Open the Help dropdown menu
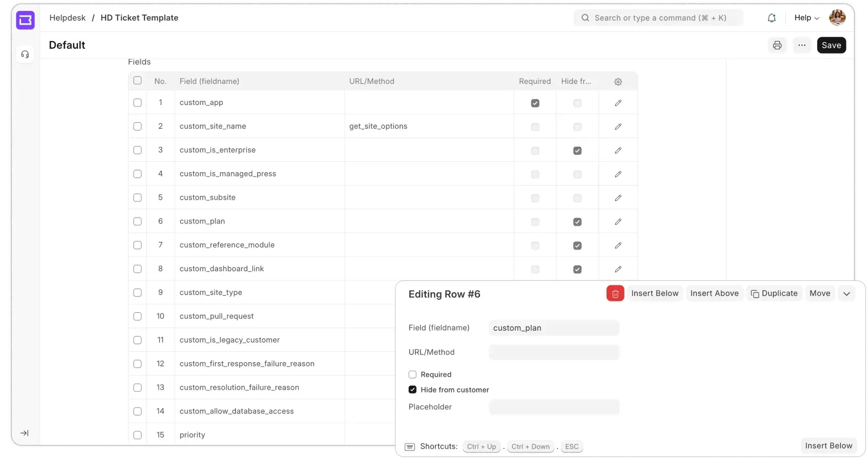The height and width of the screenshot is (459, 868). click(806, 18)
